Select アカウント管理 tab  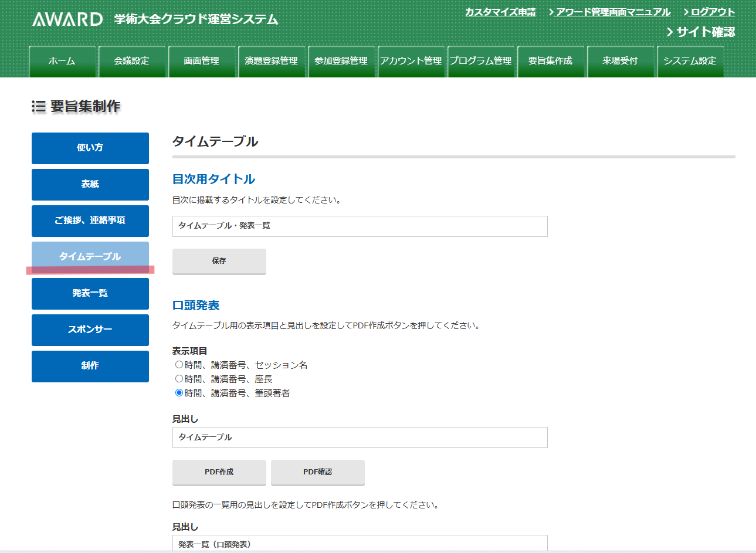tap(411, 62)
